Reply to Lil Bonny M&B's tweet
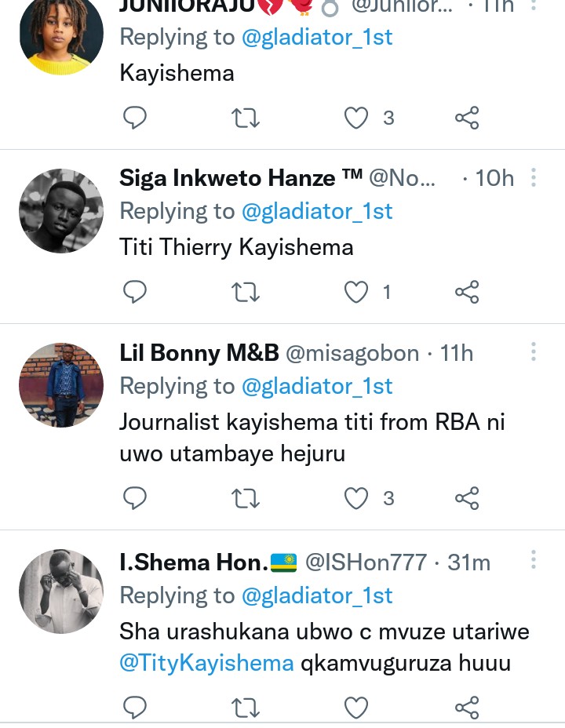The width and height of the screenshot is (565, 728). [x=136, y=498]
